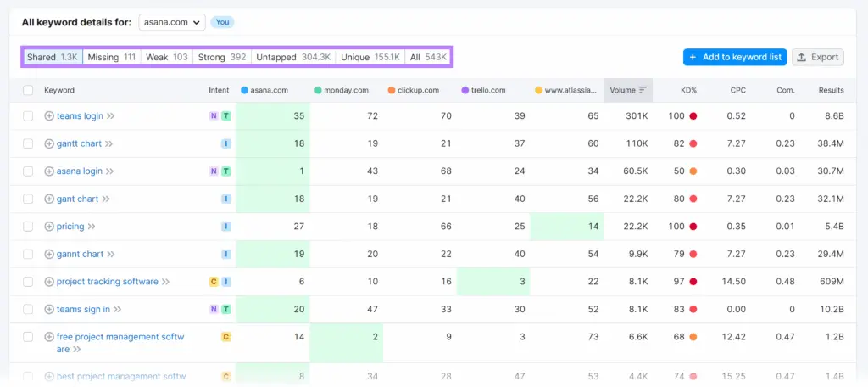Select the checkbox for the 'pricing' row
The width and height of the screenshot is (868, 387).
pos(28,227)
